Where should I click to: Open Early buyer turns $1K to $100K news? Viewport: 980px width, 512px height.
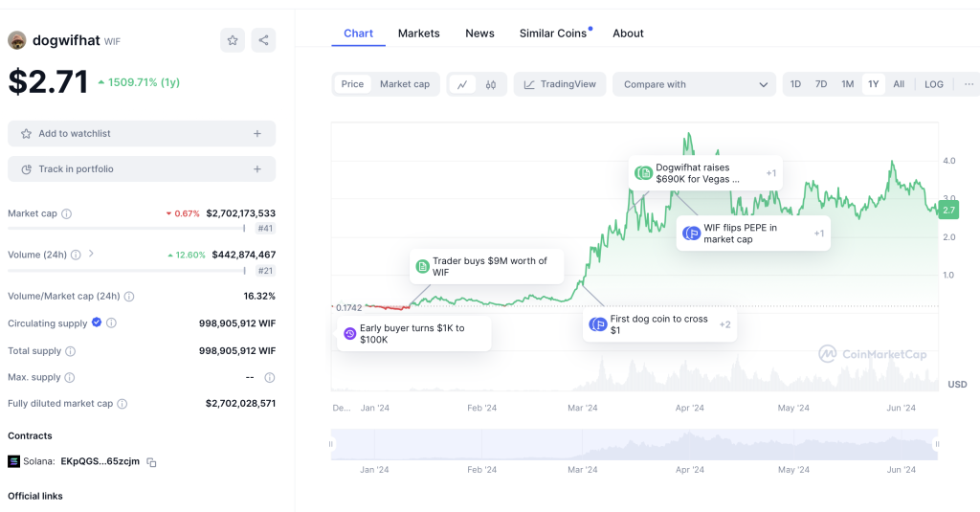click(x=413, y=334)
